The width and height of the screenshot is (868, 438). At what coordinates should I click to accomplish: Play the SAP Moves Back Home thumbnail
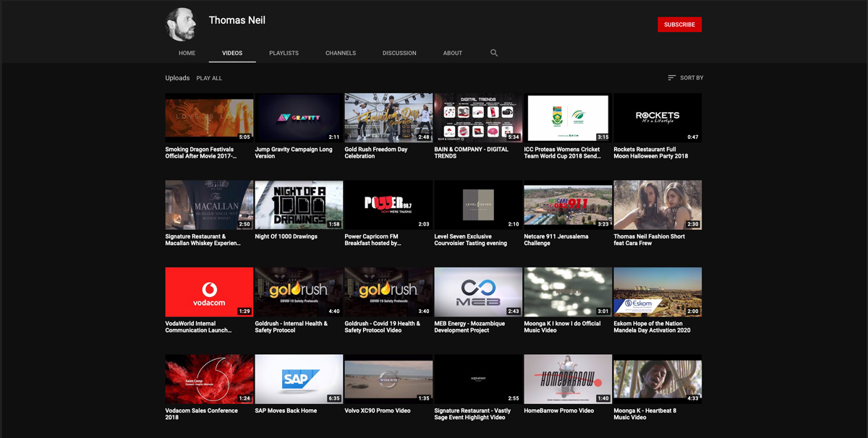[x=299, y=379]
